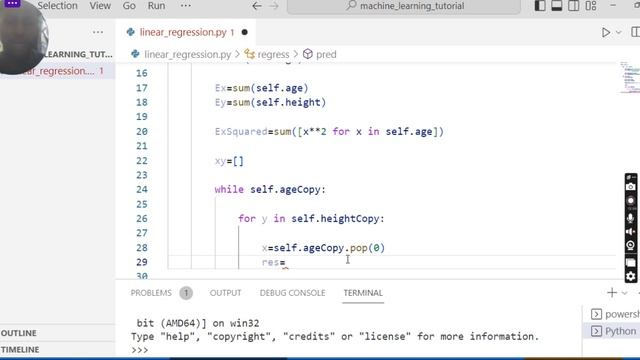Open the recorder settings gear

(x=631, y=276)
